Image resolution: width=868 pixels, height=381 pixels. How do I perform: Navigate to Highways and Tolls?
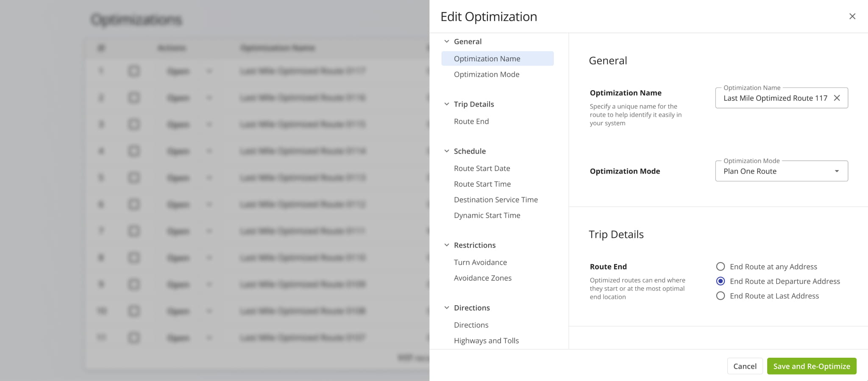[x=486, y=341]
